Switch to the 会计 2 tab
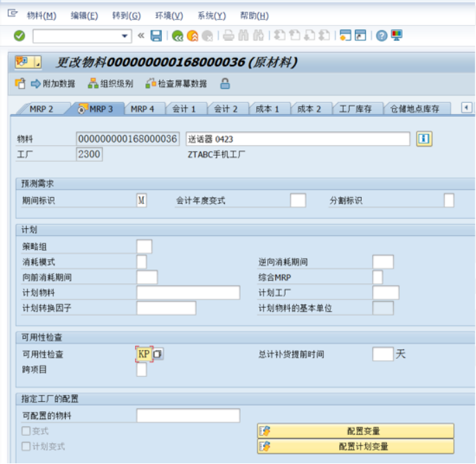The height and width of the screenshot is (464, 476). 226,109
